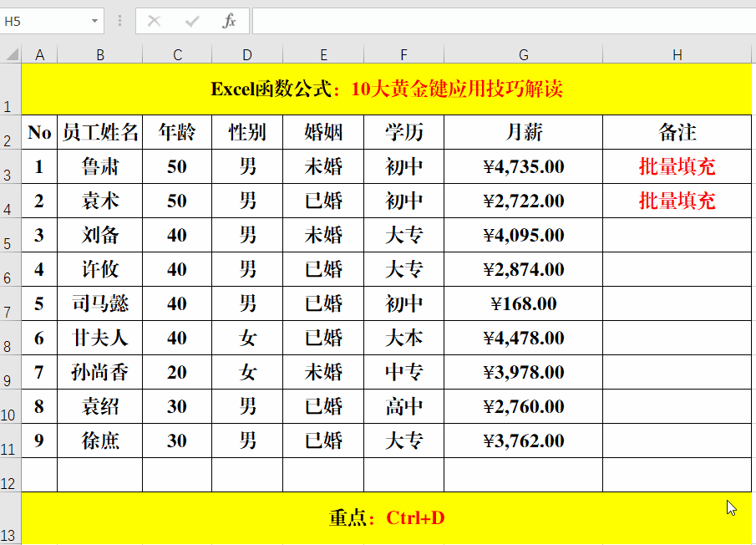Click header cell 'No'
The width and height of the screenshot is (756, 545).
[x=39, y=132]
